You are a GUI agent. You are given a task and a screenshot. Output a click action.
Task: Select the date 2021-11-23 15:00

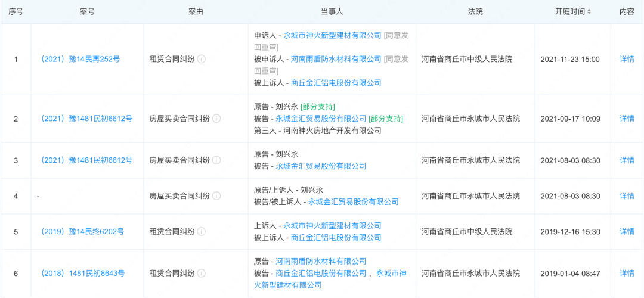(x=570, y=60)
